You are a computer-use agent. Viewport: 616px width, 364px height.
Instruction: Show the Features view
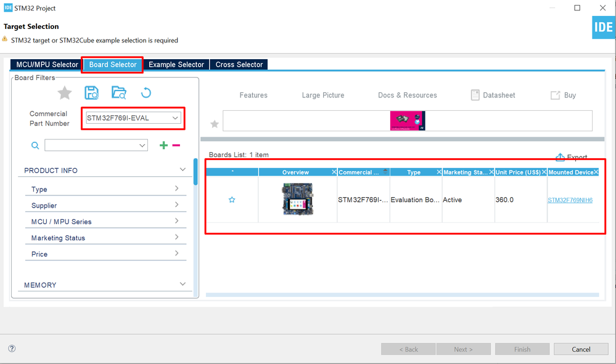click(x=253, y=95)
